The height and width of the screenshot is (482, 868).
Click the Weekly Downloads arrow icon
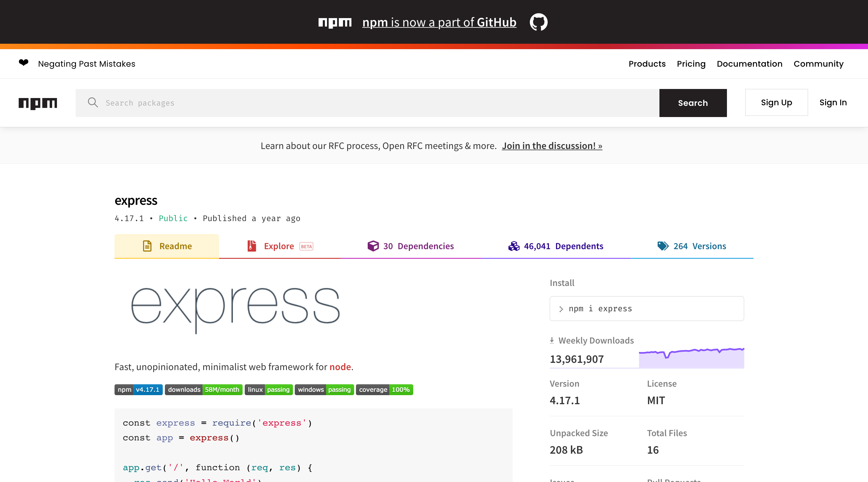(552, 341)
